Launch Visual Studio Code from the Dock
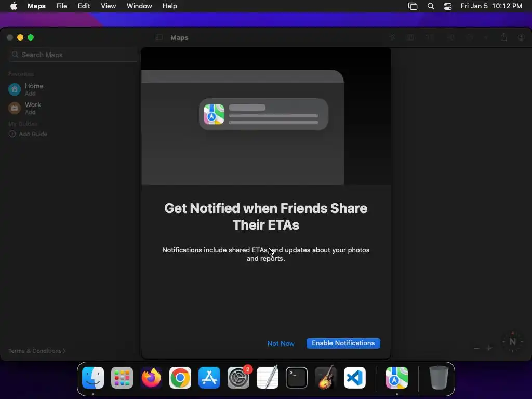 (x=355, y=378)
